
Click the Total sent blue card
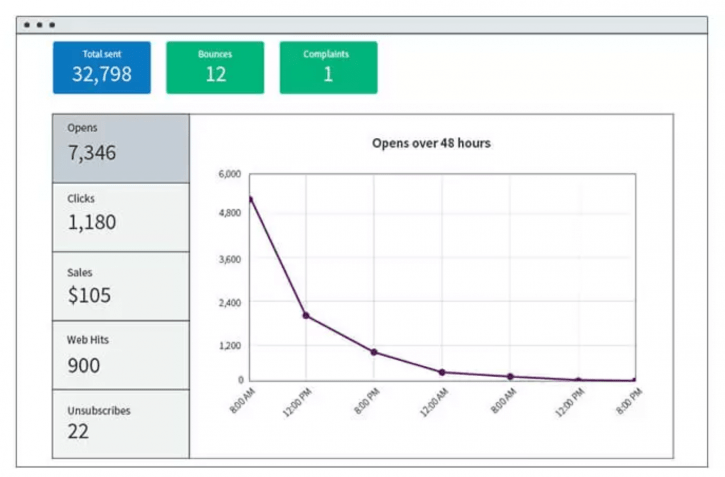pyautogui.click(x=102, y=67)
